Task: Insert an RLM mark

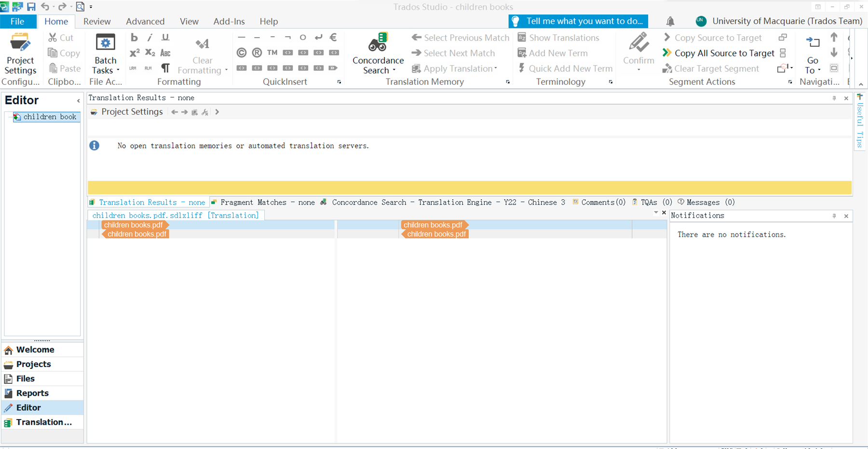Action: pyautogui.click(x=148, y=68)
